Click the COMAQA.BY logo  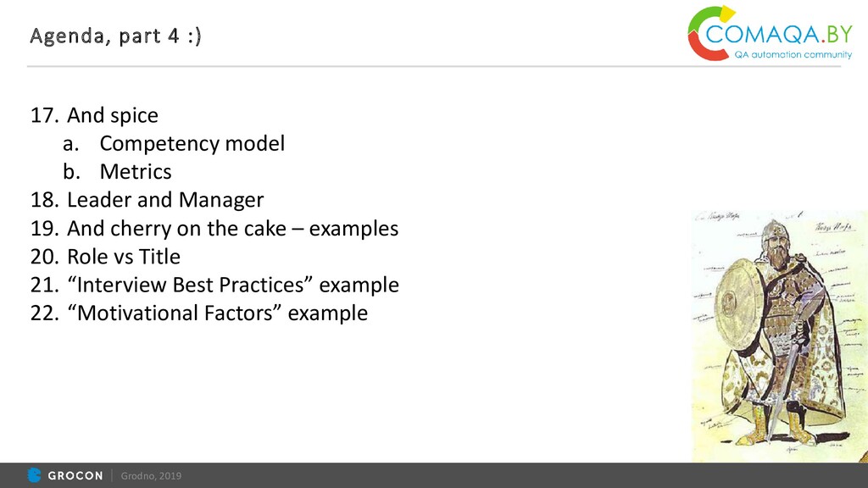coord(770,33)
